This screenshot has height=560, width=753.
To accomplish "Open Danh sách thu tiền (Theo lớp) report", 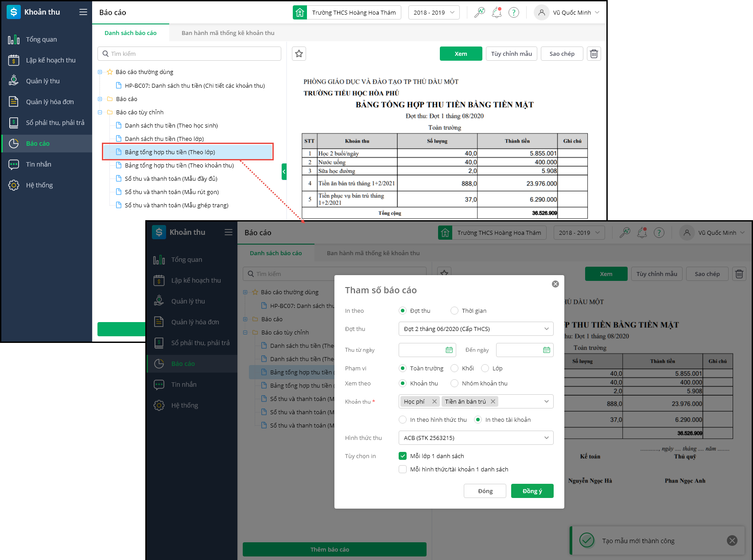I will 164,139.
